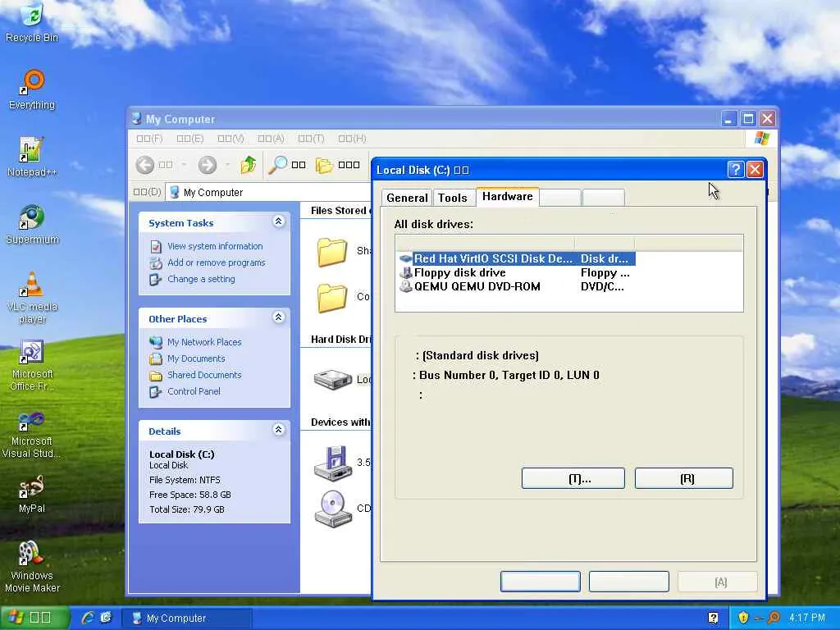Launch Everything search from desktop

tap(32, 90)
